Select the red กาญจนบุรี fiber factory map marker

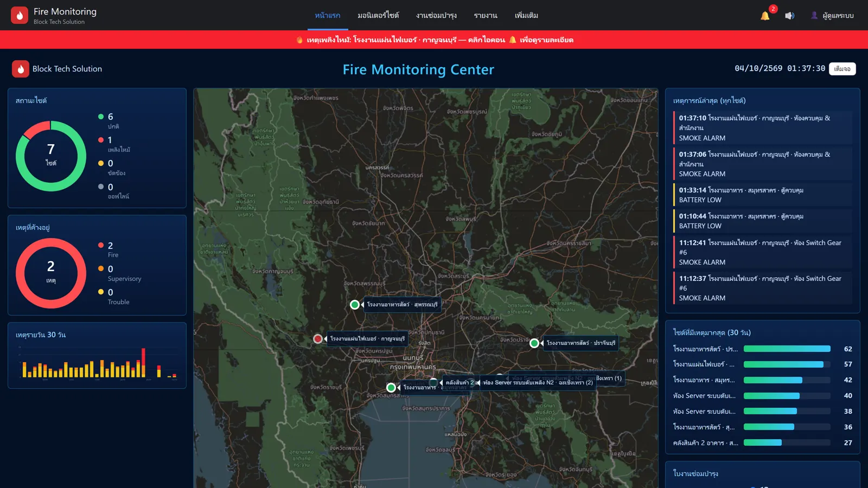(318, 339)
